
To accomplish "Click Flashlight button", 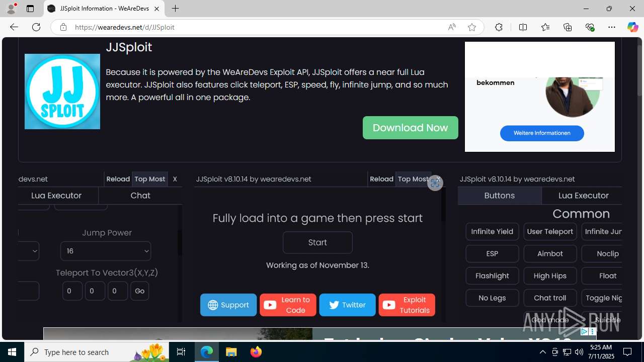I will (x=492, y=276).
